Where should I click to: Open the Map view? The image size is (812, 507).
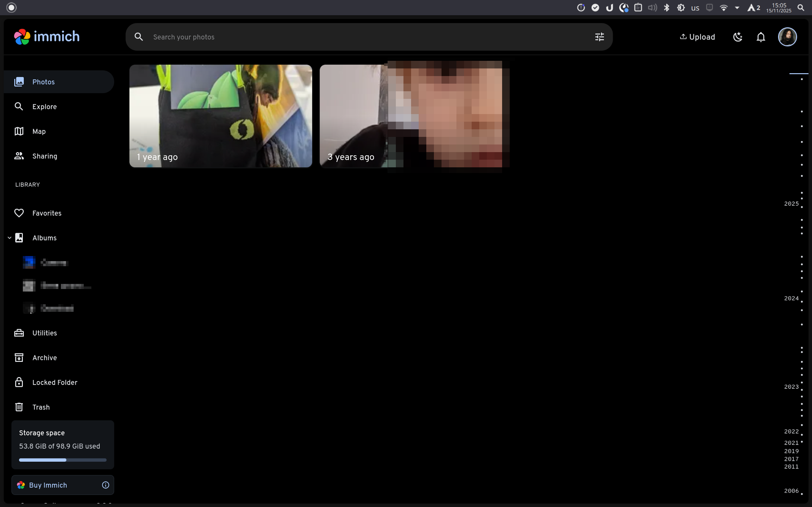click(x=39, y=132)
